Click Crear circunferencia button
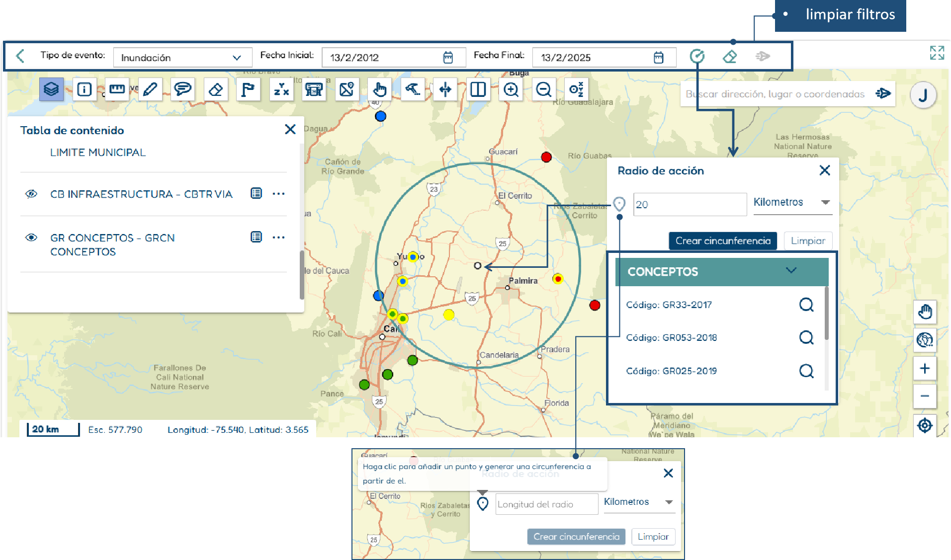The image size is (951, 560). coord(723,241)
